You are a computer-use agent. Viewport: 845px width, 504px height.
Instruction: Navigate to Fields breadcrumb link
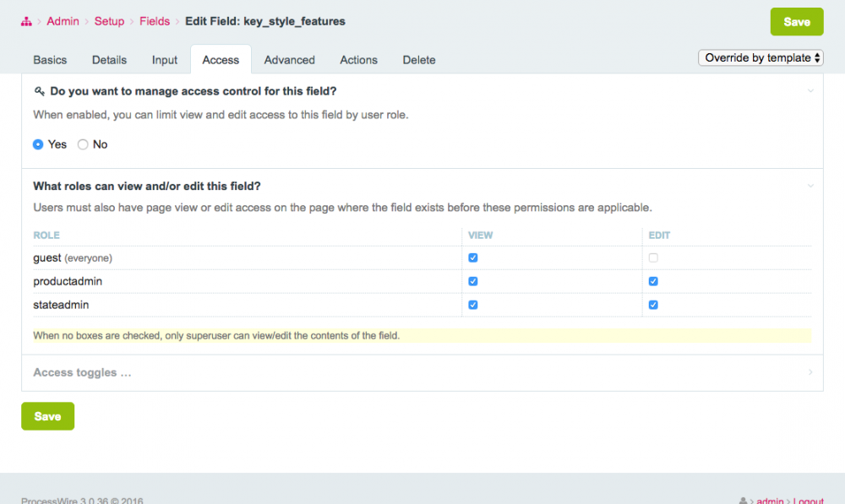(155, 21)
